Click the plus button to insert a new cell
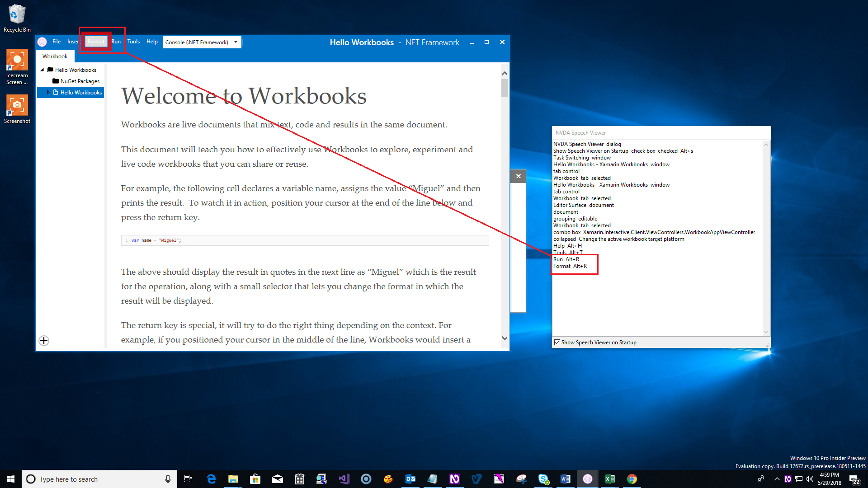Image resolution: width=868 pixels, height=488 pixels. pos(43,341)
